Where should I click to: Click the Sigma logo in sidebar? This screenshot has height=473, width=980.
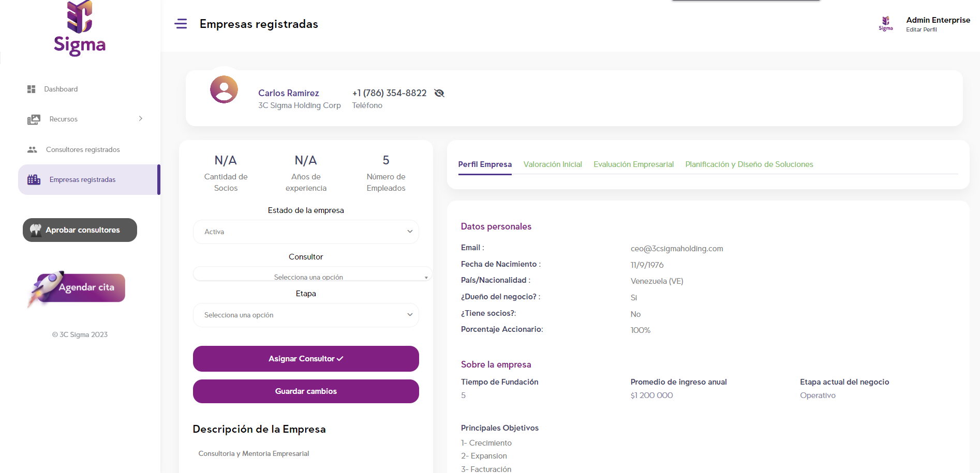click(x=80, y=28)
